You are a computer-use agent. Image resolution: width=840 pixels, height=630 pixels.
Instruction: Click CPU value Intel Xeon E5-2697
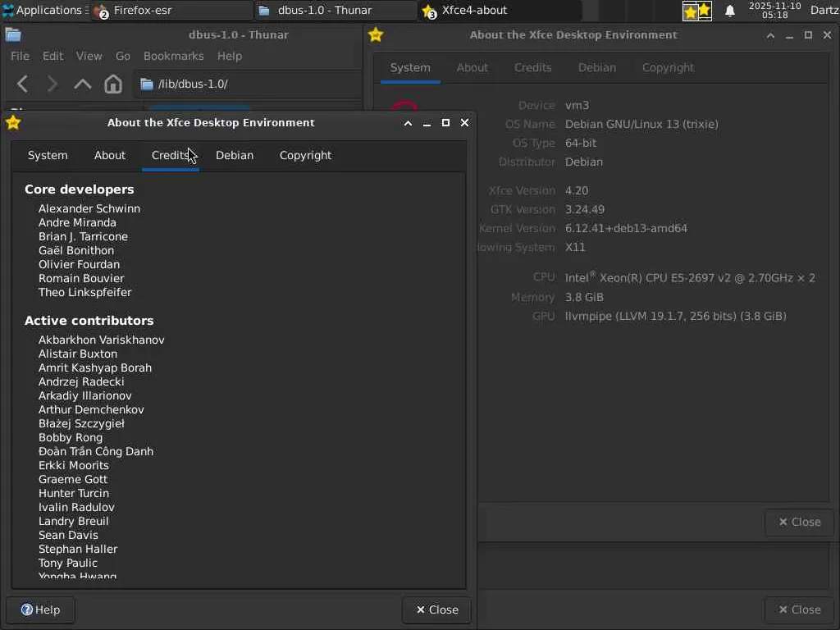tap(690, 278)
